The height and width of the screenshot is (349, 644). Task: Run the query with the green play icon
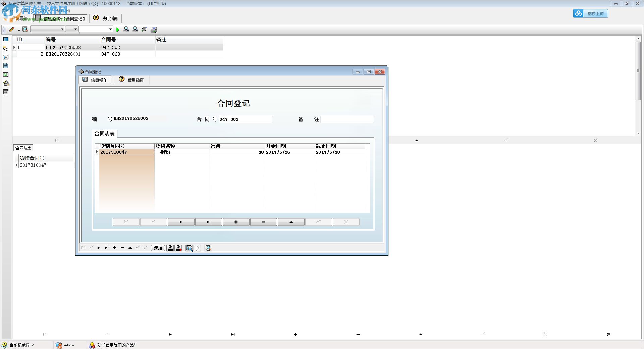[x=117, y=30]
